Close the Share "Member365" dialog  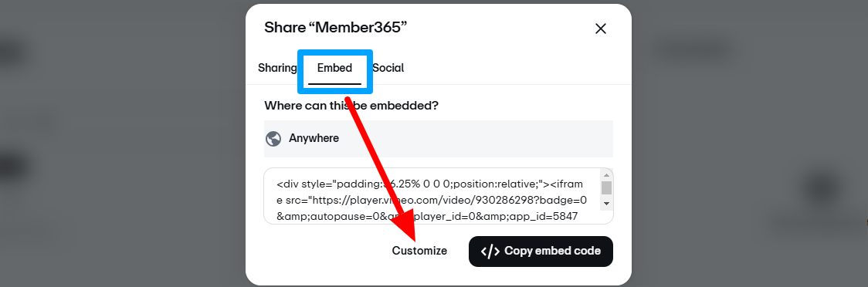point(601,29)
